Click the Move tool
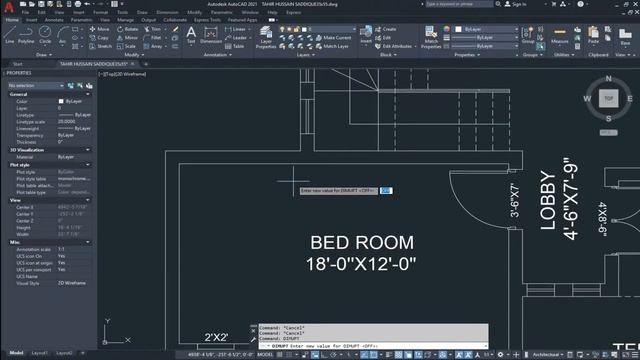This screenshot has width=640, height=360. click(x=99, y=29)
